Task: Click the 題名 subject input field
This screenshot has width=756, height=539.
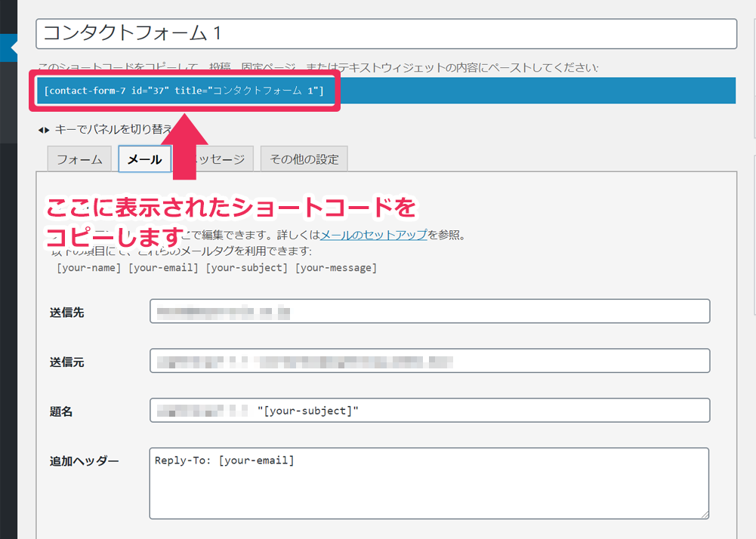Action: [429, 411]
